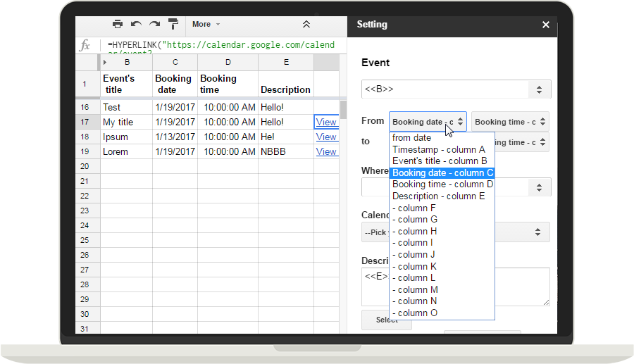Pick 'Event's title - column B' option
The width and height of the screenshot is (634, 364).
coord(440,161)
